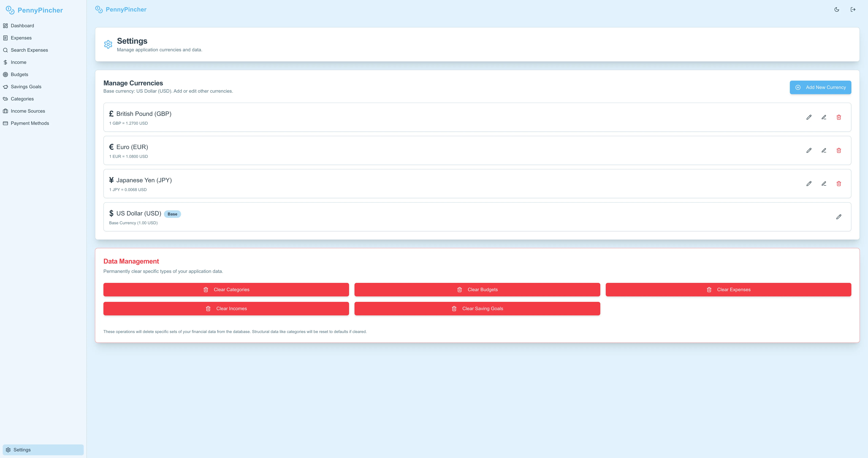The image size is (868, 458).
Task: Click the Search Expenses magnifier icon
Action: click(x=5, y=50)
